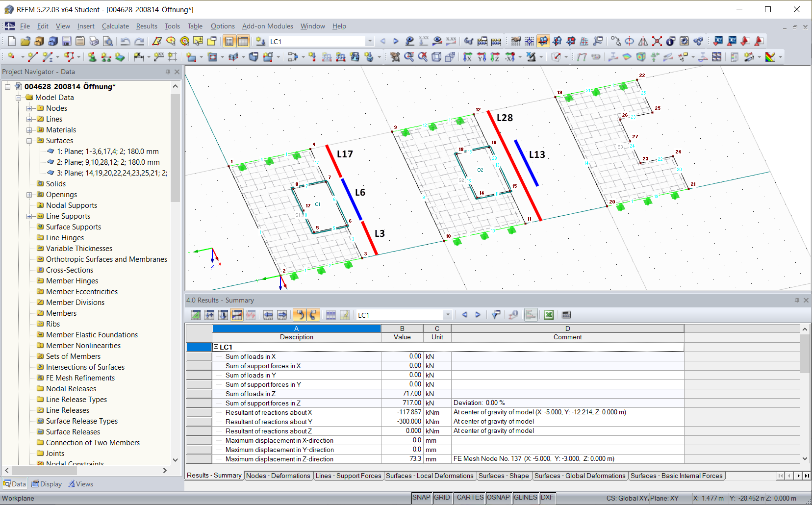This screenshot has height=505, width=812.
Task: Switch to Lines - Support Forces tab
Action: click(348, 476)
